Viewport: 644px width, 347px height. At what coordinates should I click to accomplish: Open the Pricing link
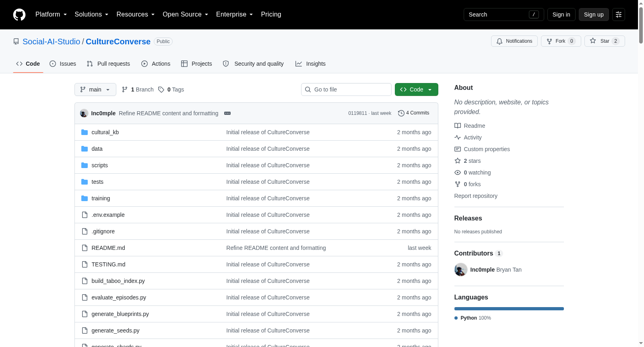click(x=271, y=15)
